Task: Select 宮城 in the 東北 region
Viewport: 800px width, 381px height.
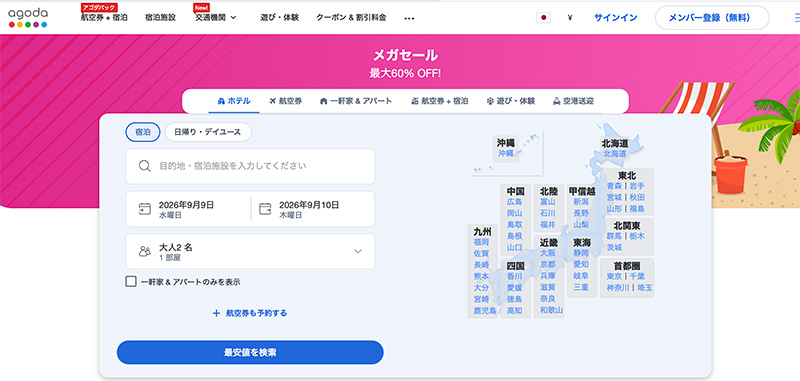Action: point(614,197)
